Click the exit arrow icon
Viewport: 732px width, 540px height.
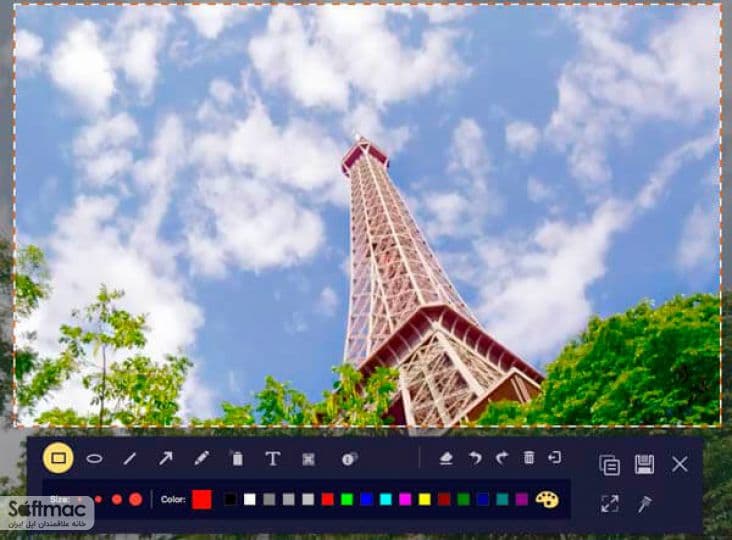pyautogui.click(x=554, y=457)
